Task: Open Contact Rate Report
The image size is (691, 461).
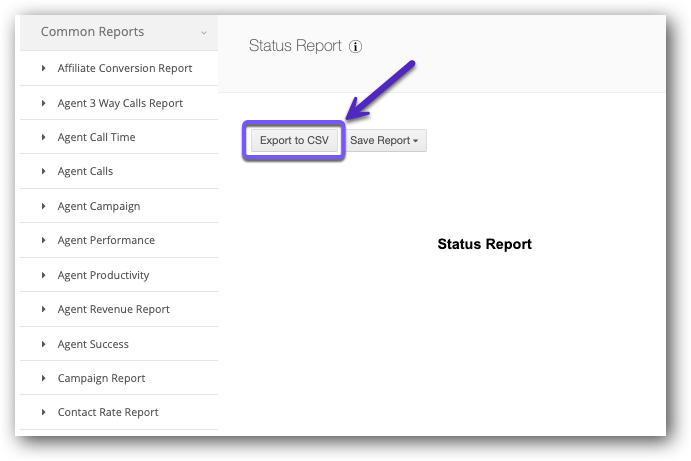Action: pyautogui.click(x=108, y=412)
